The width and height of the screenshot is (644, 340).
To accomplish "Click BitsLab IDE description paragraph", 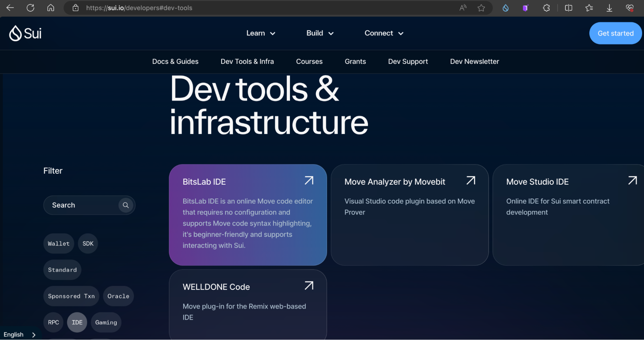I will coord(248,223).
